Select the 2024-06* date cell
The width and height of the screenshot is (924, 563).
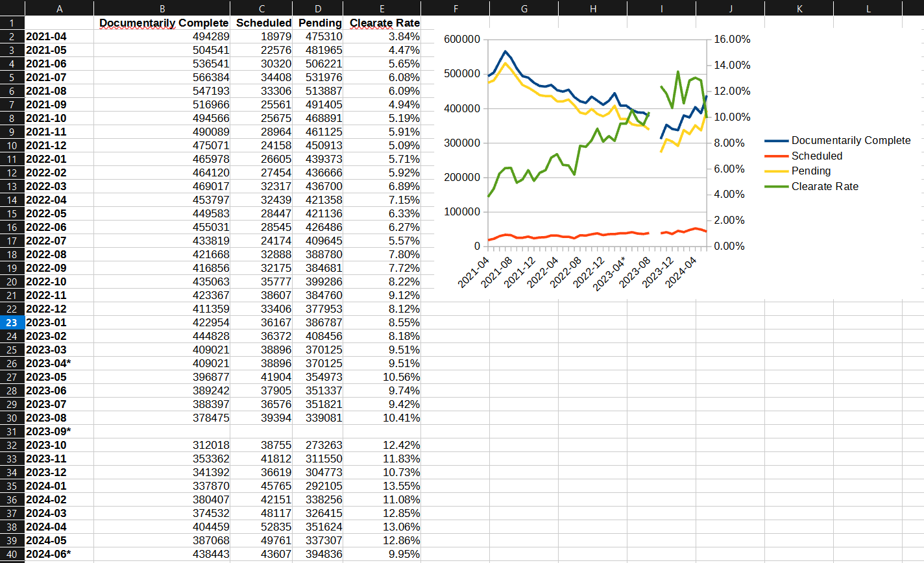coord(60,554)
